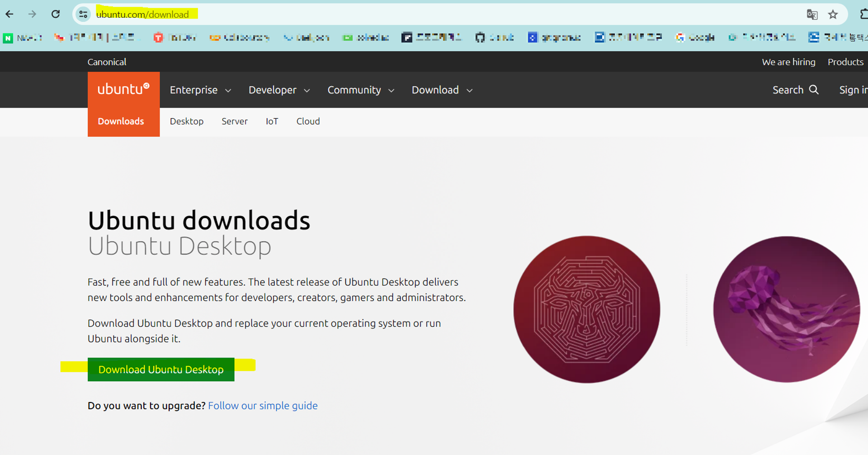Click the browser forward arrow

(32, 14)
